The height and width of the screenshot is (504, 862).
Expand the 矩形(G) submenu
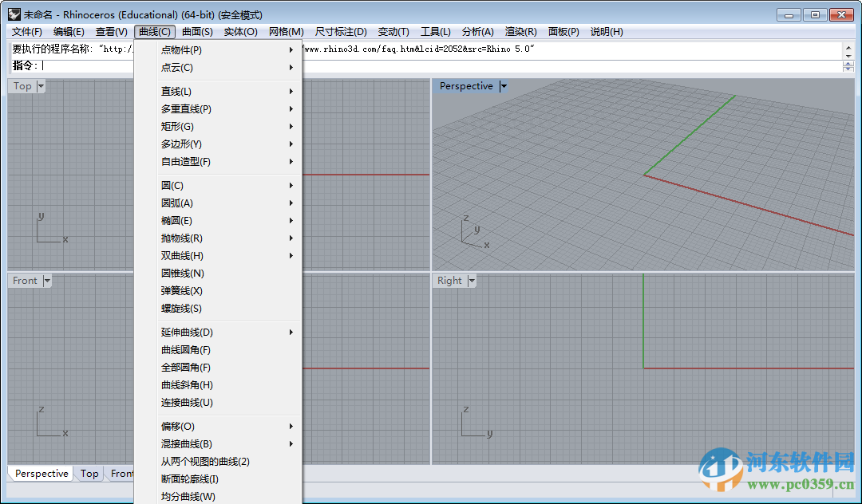click(x=218, y=127)
